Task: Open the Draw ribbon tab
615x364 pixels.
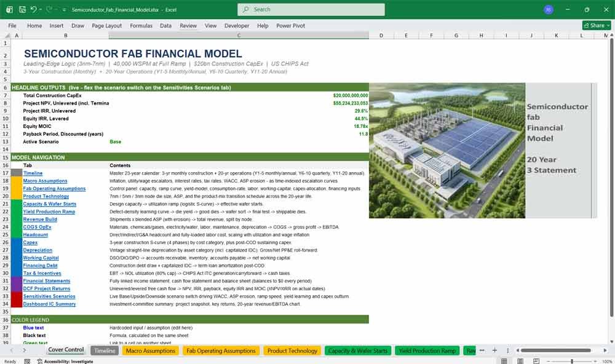Action: pyautogui.click(x=77, y=25)
